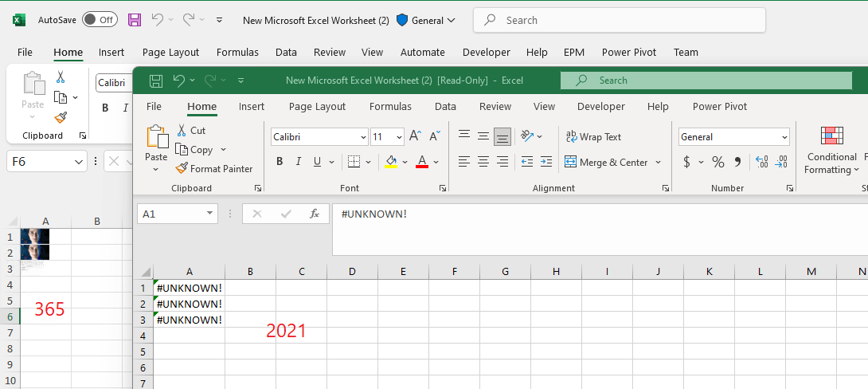Click Increase Font Size icon
Viewport: 868px width, 389px height.
click(415, 136)
